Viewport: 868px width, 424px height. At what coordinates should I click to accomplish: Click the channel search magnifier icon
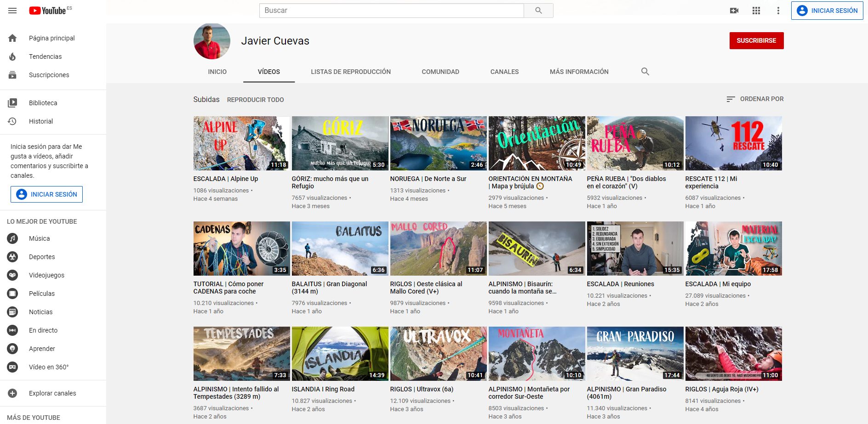(645, 72)
